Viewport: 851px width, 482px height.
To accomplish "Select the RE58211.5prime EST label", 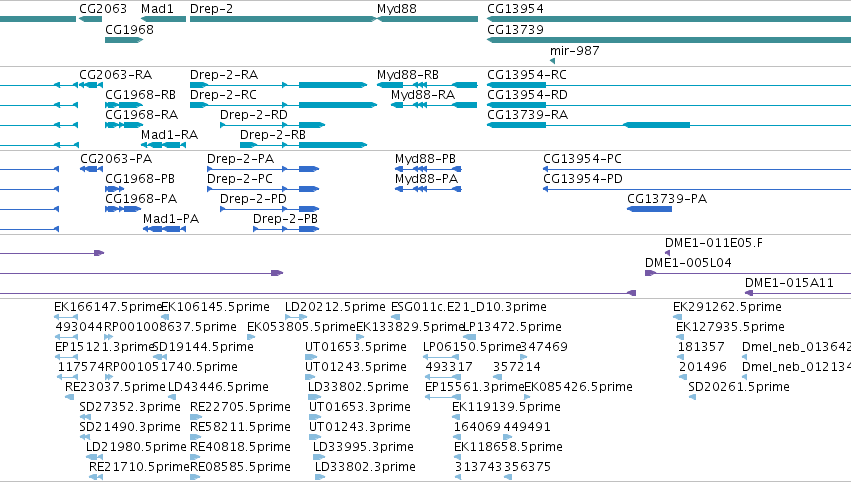I will click(240, 428).
